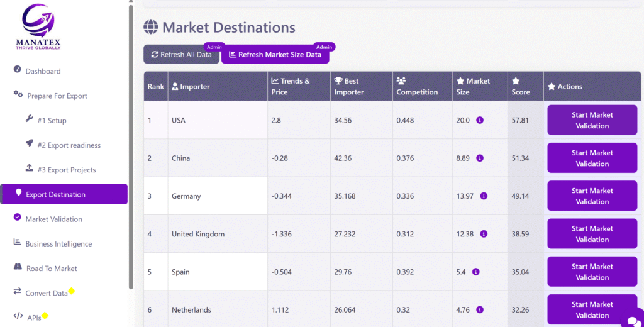Start Market Validation for USA
This screenshot has width=644, height=327.
[592, 120]
